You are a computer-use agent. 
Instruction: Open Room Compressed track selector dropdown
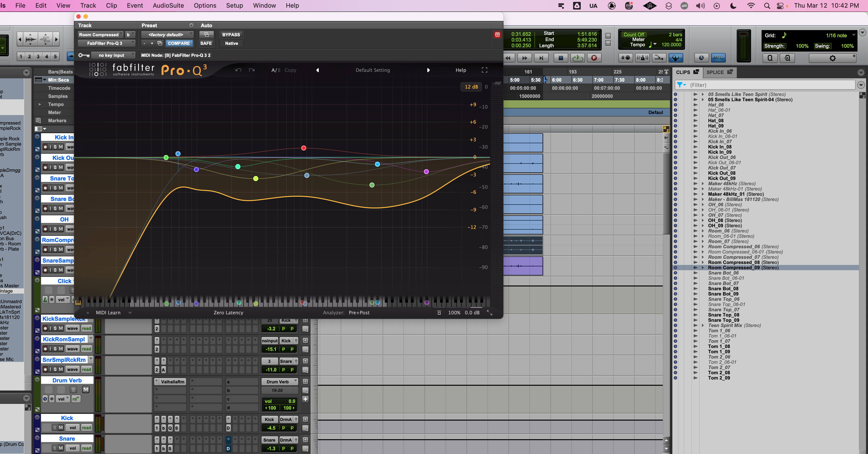(100, 35)
